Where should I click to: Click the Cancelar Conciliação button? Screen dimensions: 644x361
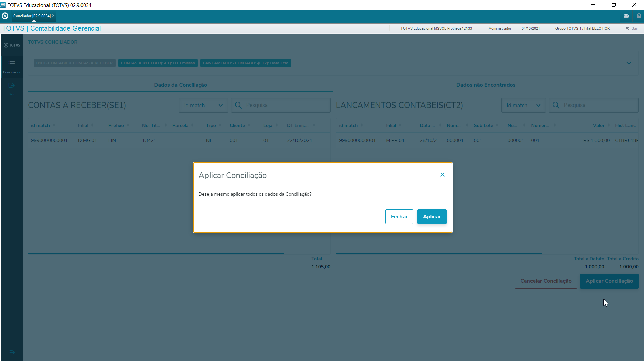(546, 281)
